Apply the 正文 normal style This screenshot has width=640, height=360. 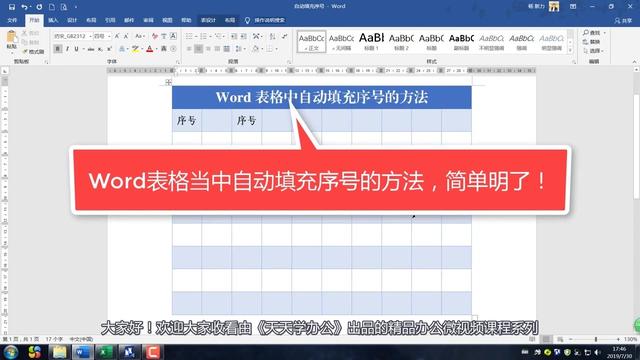[311, 41]
